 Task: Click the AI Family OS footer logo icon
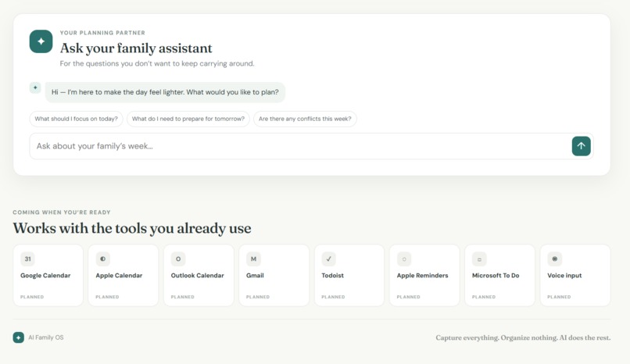click(x=19, y=337)
